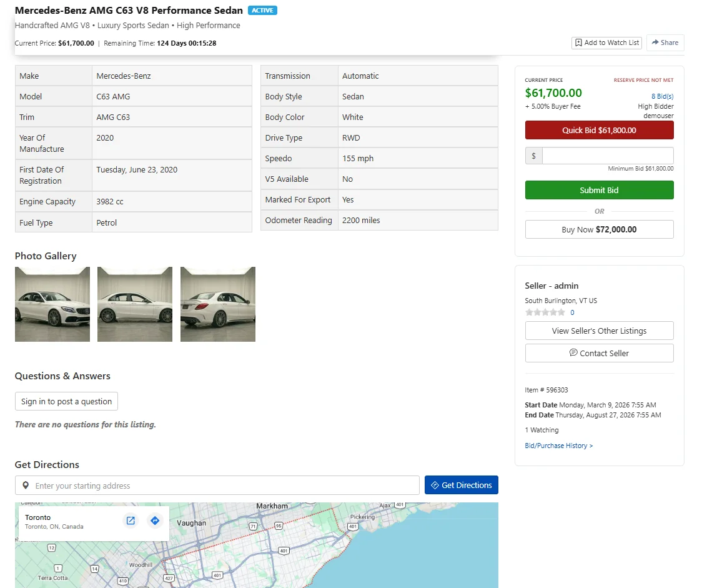Click Quick Bid $61,800.00 button

click(x=599, y=131)
